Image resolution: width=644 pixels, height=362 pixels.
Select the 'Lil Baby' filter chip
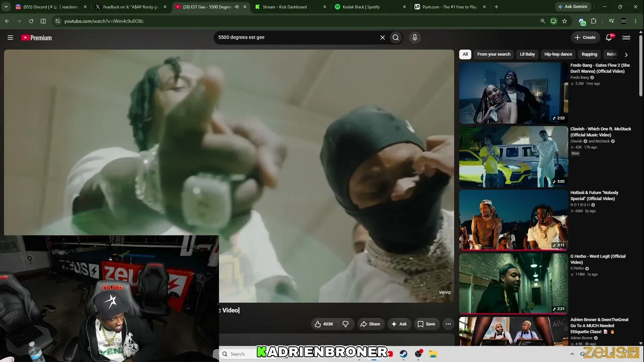(527, 54)
